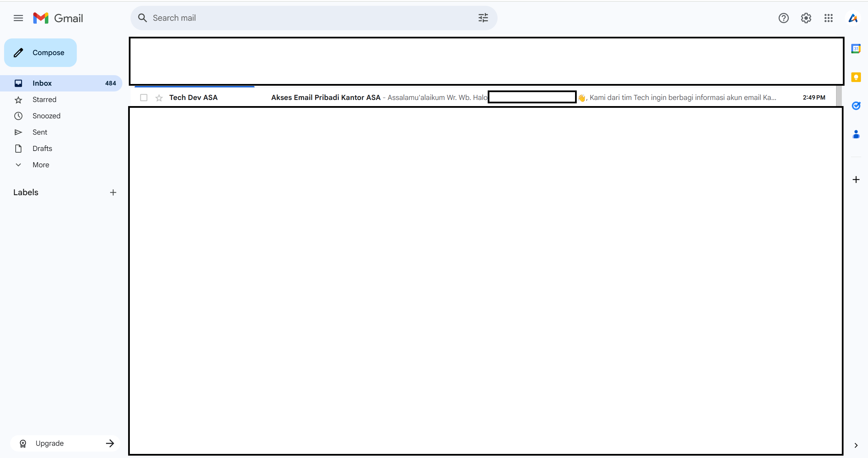Click the search options filter icon
868x458 pixels.
pos(483,18)
